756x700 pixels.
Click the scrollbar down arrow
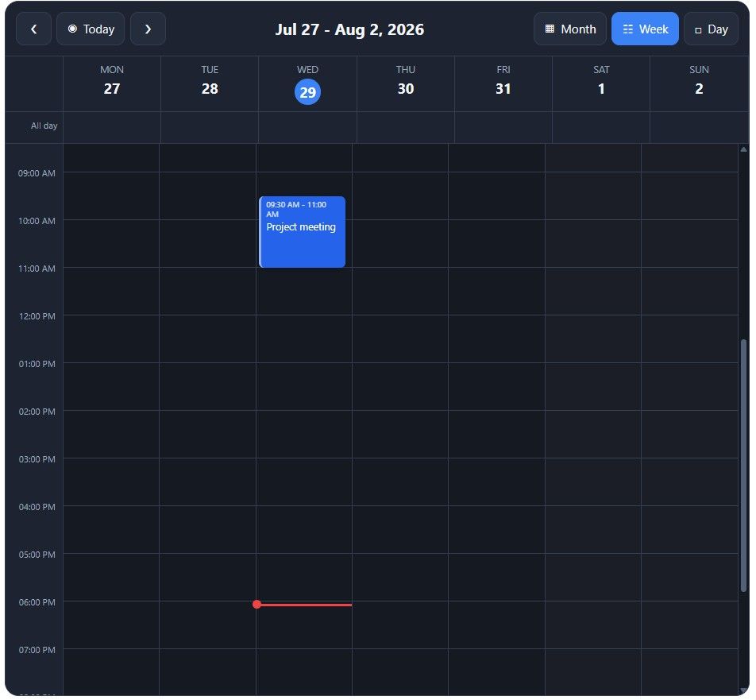[x=743, y=690]
